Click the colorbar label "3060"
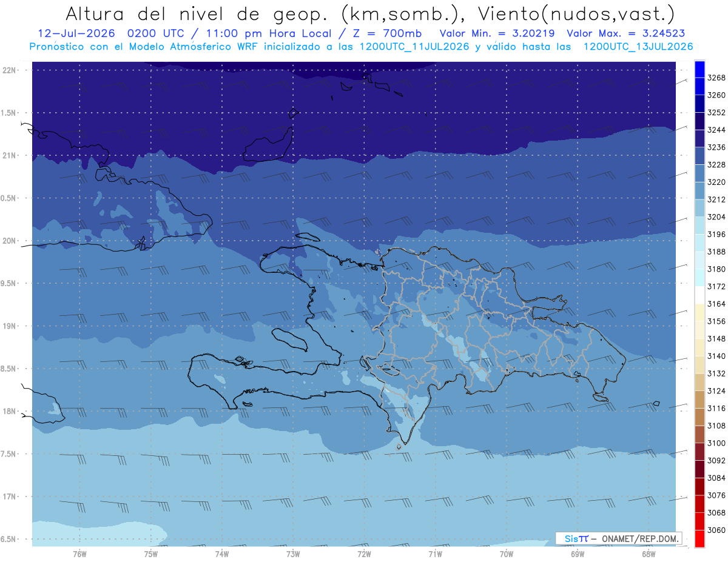This screenshot has width=728, height=562. 717,530
